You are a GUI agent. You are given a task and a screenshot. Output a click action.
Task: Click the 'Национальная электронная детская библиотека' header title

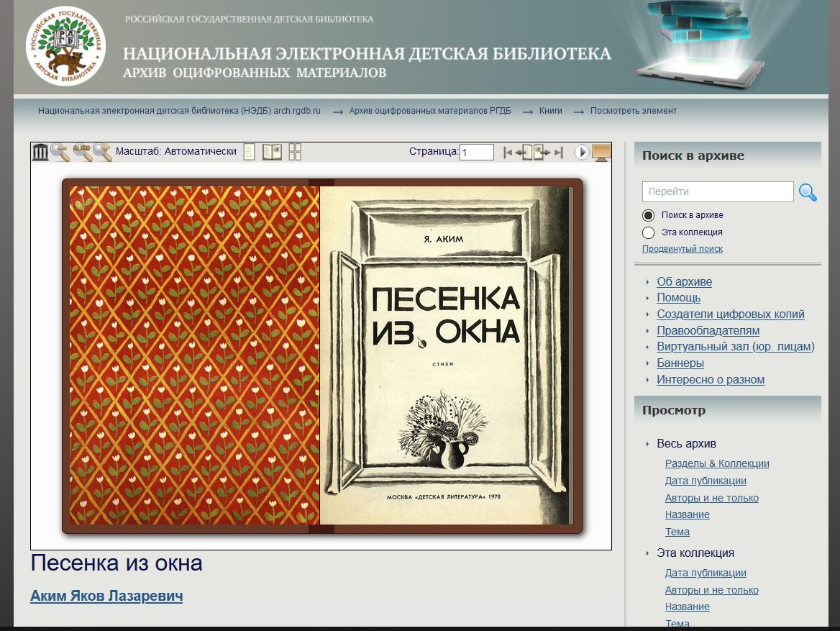click(367, 54)
